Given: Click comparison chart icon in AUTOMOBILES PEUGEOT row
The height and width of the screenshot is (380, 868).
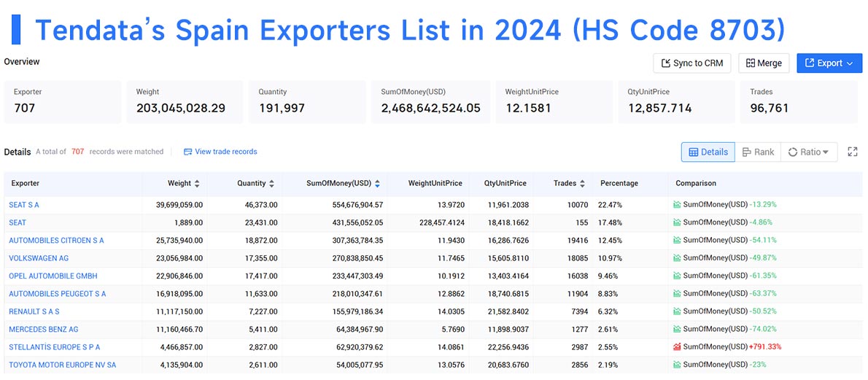Looking at the screenshot, I should pyautogui.click(x=677, y=293).
